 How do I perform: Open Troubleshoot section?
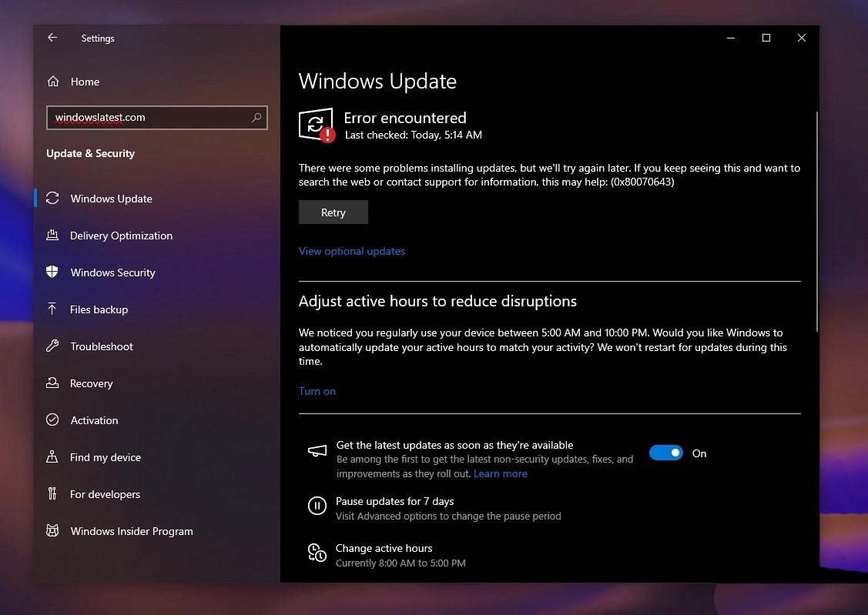102,347
